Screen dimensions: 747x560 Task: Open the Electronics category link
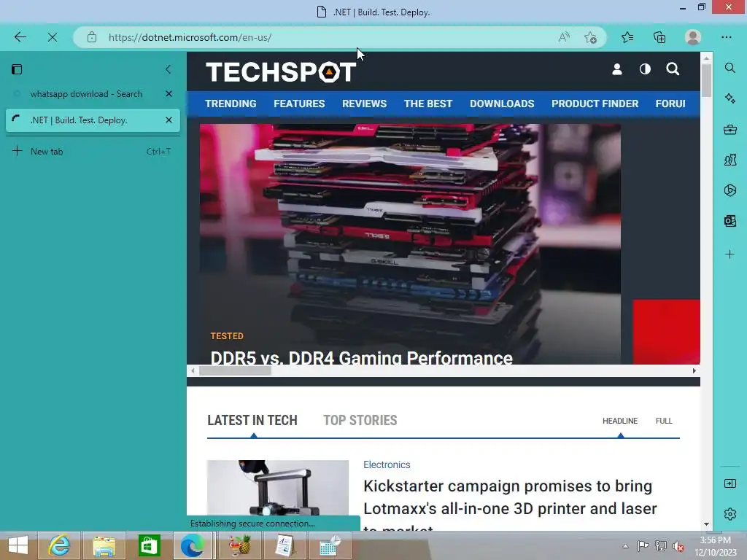(387, 464)
